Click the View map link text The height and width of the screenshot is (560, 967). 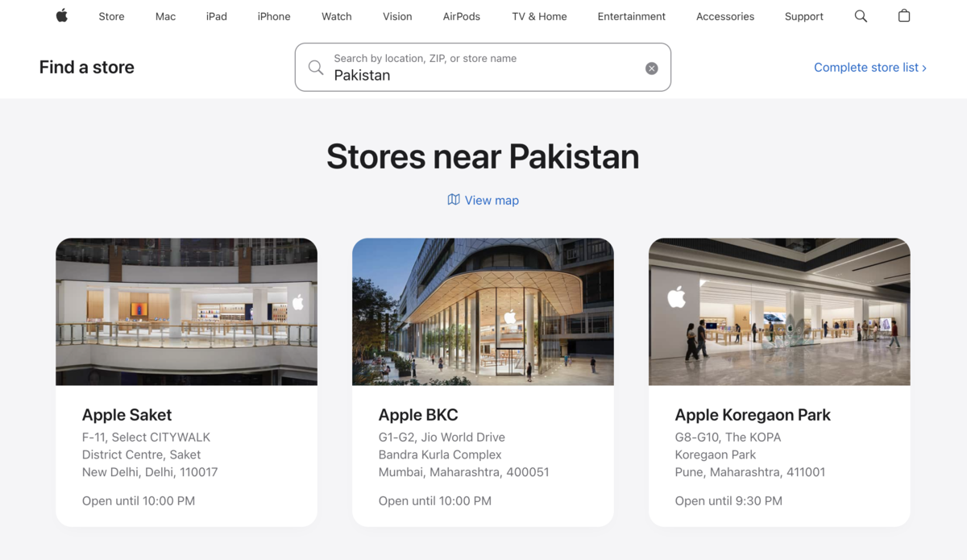coord(492,201)
